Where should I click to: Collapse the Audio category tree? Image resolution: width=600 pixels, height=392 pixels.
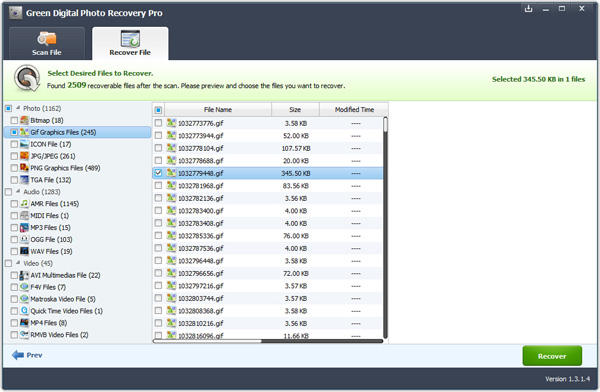(18, 191)
